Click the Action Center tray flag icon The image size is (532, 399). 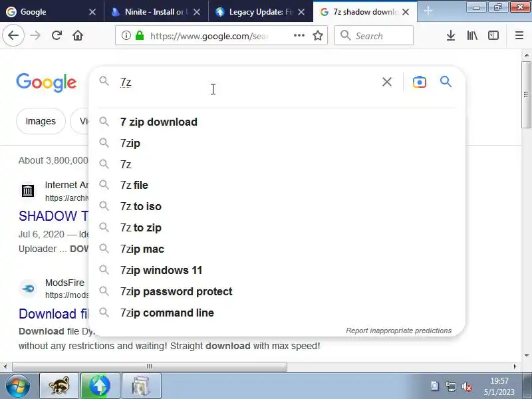[435, 386]
